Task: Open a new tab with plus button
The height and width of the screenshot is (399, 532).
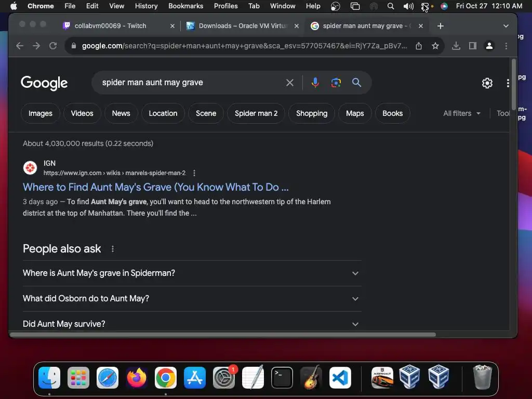Action: (x=441, y=26)
